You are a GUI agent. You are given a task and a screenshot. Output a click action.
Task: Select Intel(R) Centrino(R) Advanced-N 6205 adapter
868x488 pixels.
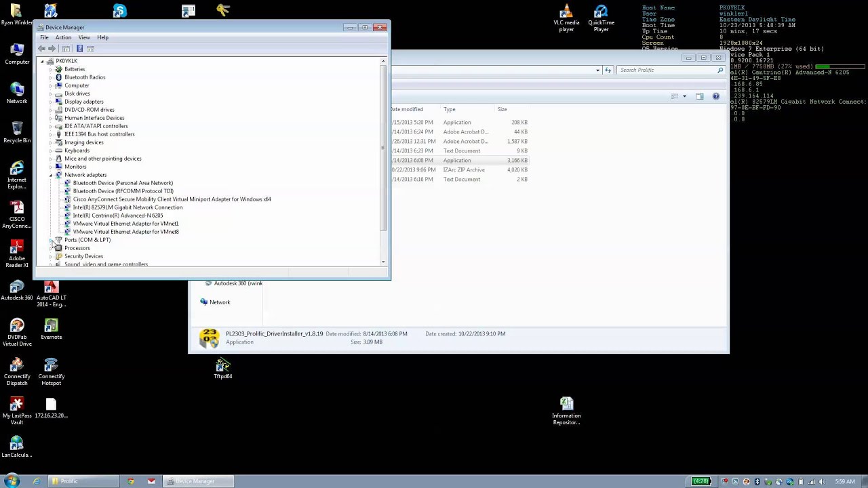pyautogui.click(x=118, y=216)
